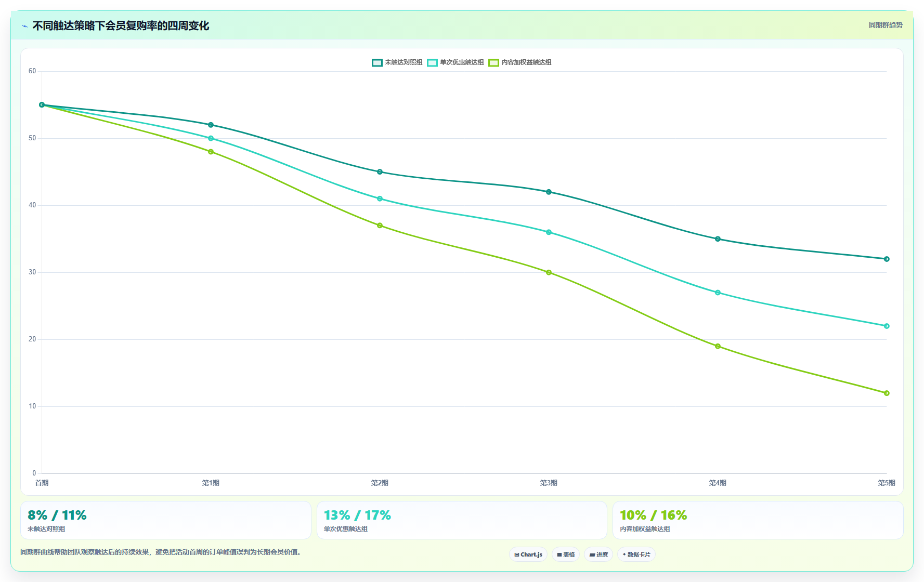924x582 pixels.
Task: Click the 单次优惠触达组 data point at 第3期
Action: (x=549, y=232)
